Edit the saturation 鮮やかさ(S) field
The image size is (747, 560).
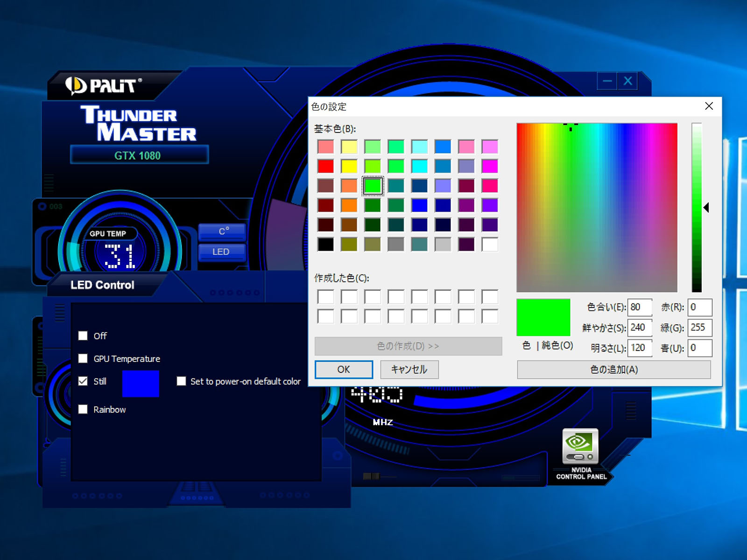click(640, 328)
